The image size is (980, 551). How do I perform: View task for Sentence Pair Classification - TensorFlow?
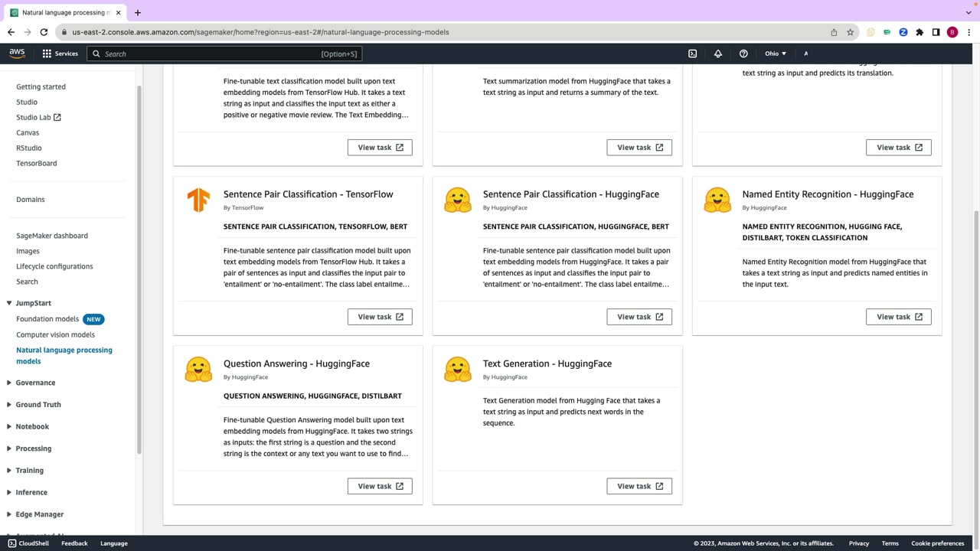[380, 317]
